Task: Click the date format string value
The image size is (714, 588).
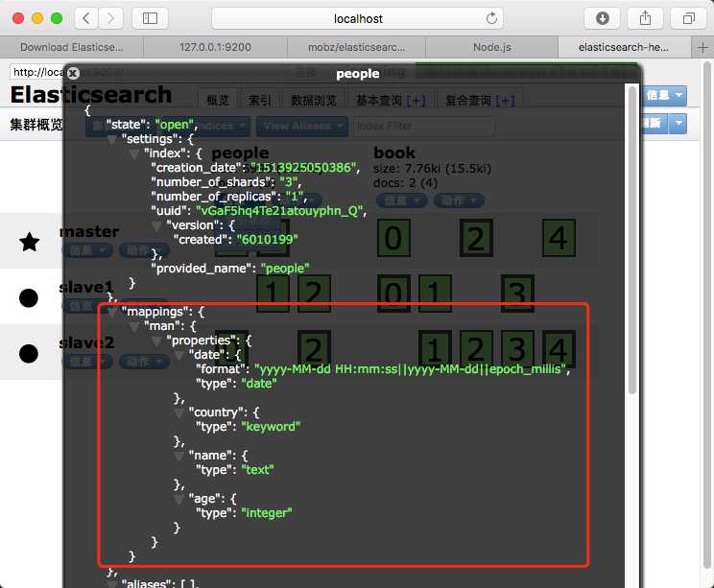Action: [x=410, y=369]
